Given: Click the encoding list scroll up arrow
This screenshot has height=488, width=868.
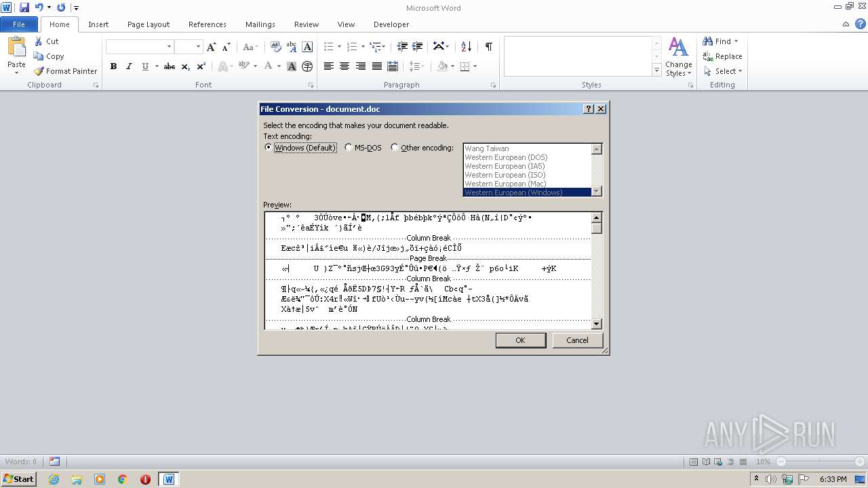Looking at the screenshot, I should [597, 149].
